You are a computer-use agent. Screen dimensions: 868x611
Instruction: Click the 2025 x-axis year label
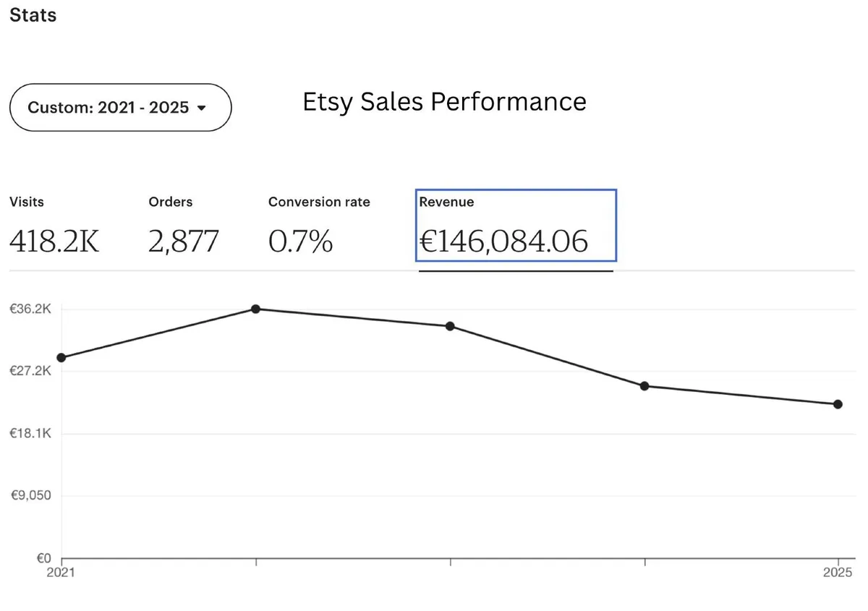[x=837, y=573]
